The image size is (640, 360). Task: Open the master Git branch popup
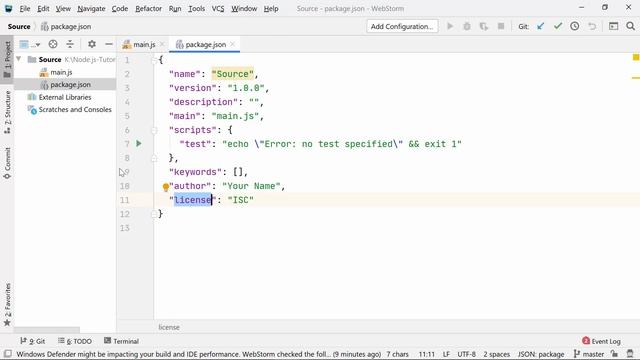coord(589,354)
